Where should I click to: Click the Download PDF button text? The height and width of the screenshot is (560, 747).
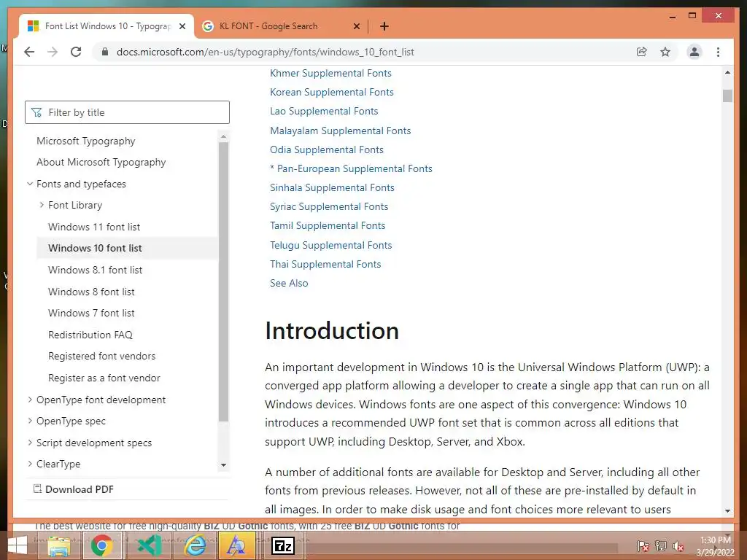79,489
